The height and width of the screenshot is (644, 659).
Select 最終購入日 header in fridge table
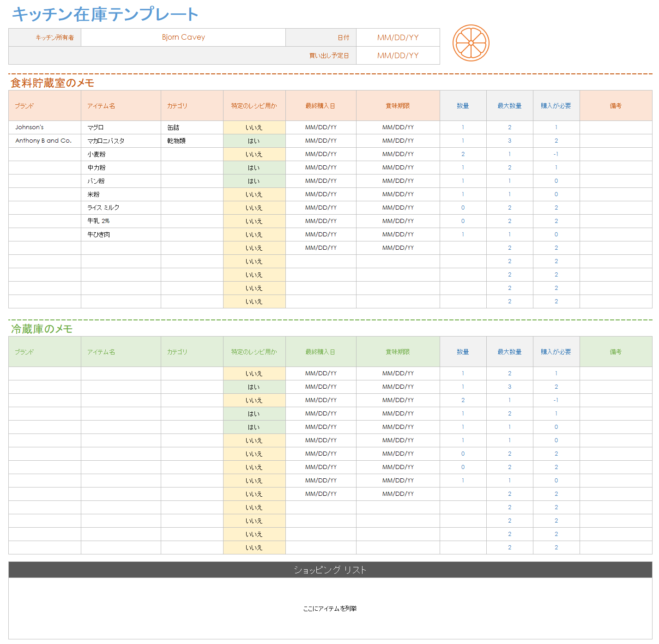pos(321,352)
